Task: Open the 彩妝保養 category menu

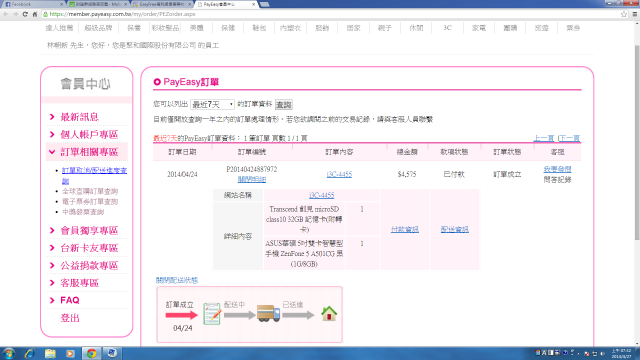Action: 165,28
